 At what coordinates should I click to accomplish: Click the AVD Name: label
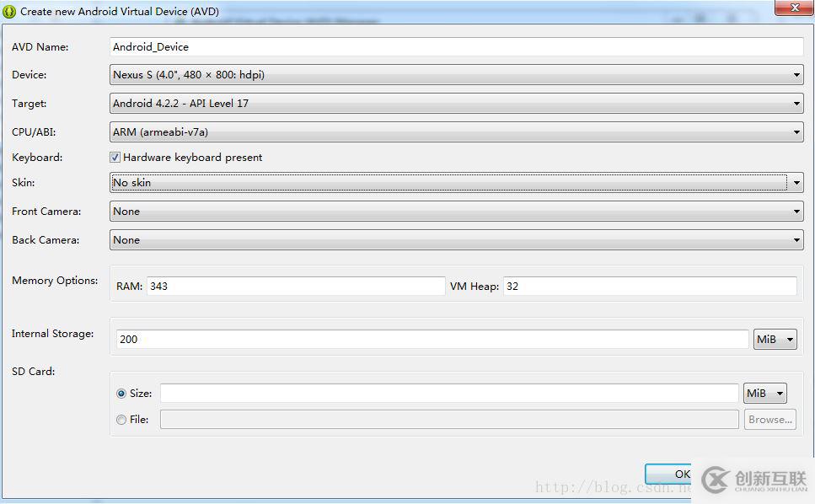pyautogui.click(x=40, y=46)
